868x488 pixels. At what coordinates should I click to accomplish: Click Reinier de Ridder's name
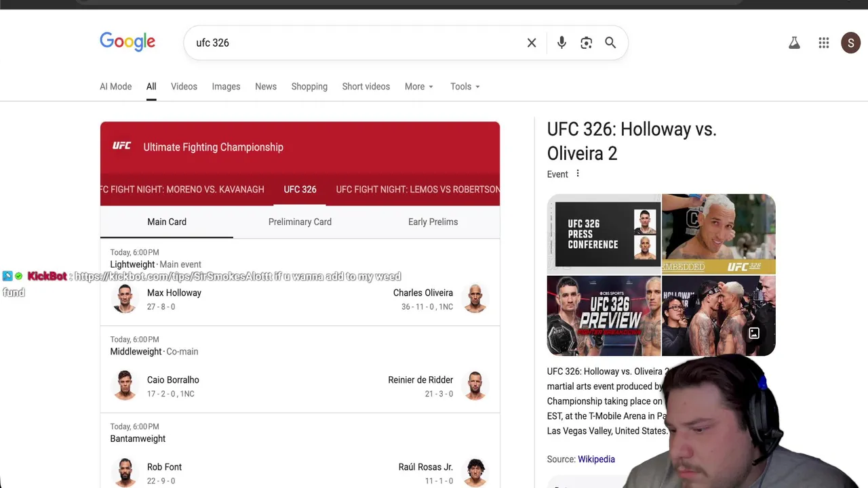420,380
